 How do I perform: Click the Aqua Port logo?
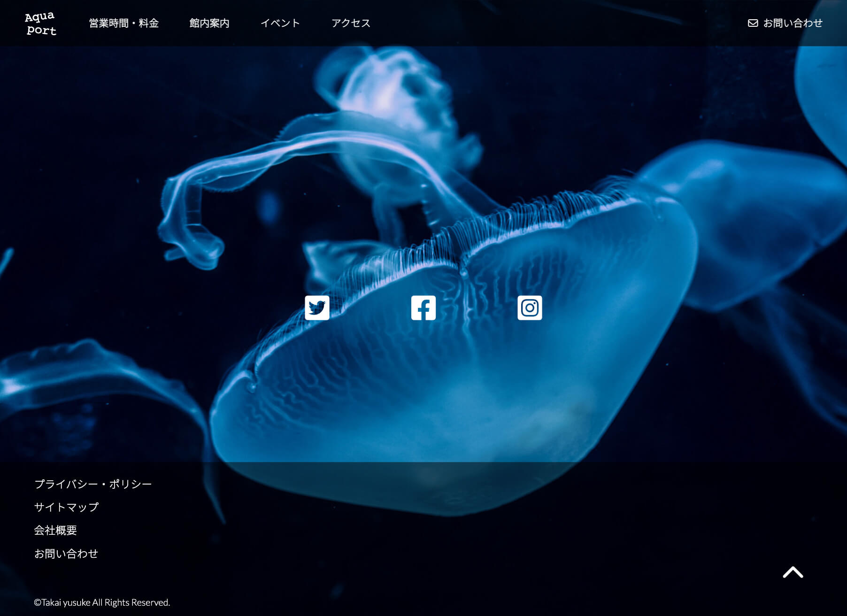click(x=41, y=23)
